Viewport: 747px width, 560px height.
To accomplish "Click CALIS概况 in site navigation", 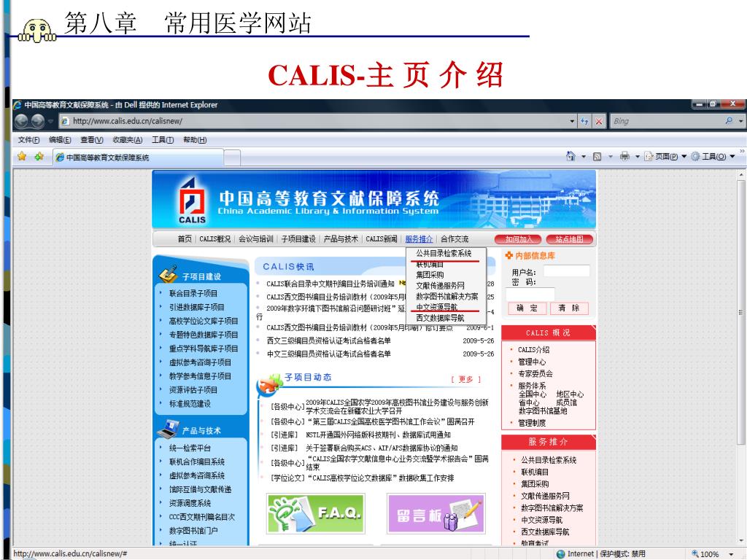I will tap(214, 239).
